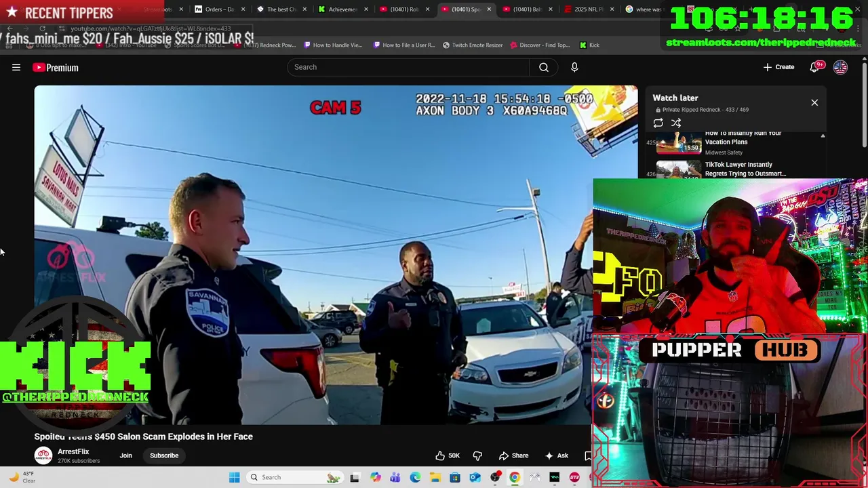Start voice search with the microphone icon

click(574, 67)
